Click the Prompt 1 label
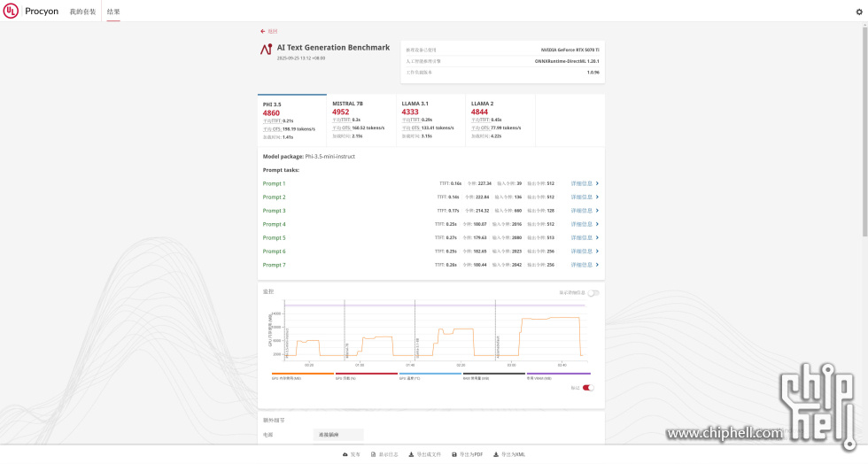The width and height of the screenshot is (868, 464). click(274, 183)
